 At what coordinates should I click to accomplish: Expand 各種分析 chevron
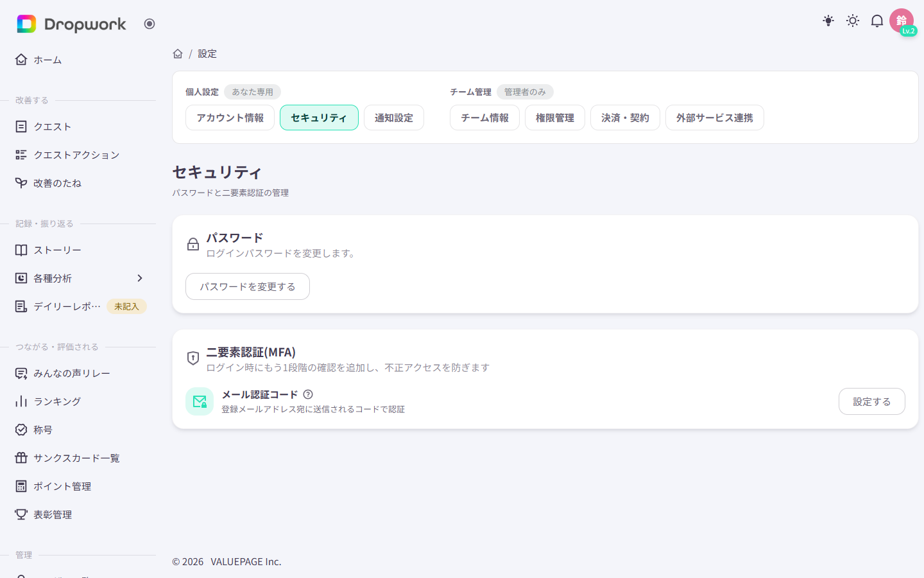click(140, 278)
